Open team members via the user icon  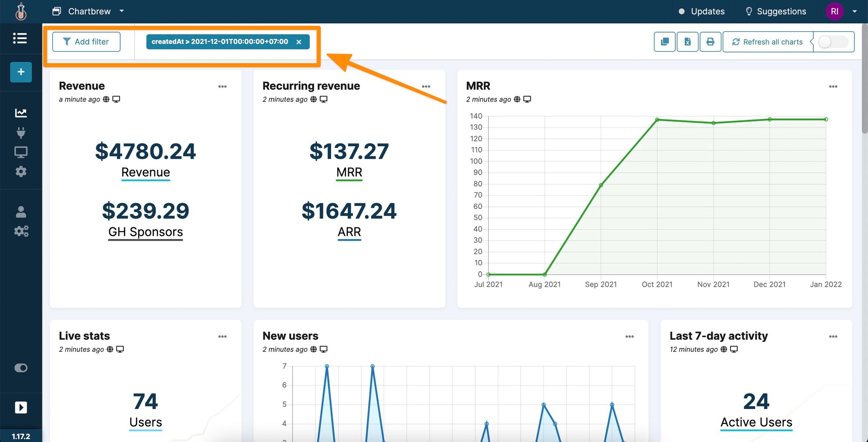tap(20, 212)
